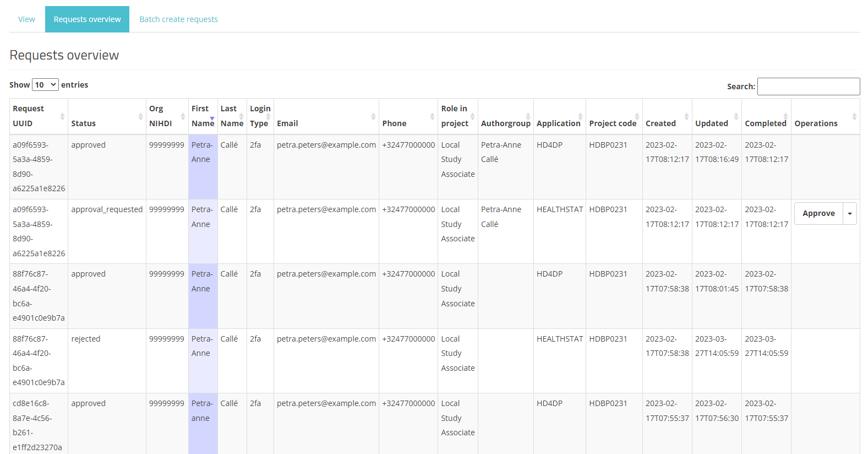Expand the Approve button dropdown arrow
This screenshot has width=868, height=454.
850,214
